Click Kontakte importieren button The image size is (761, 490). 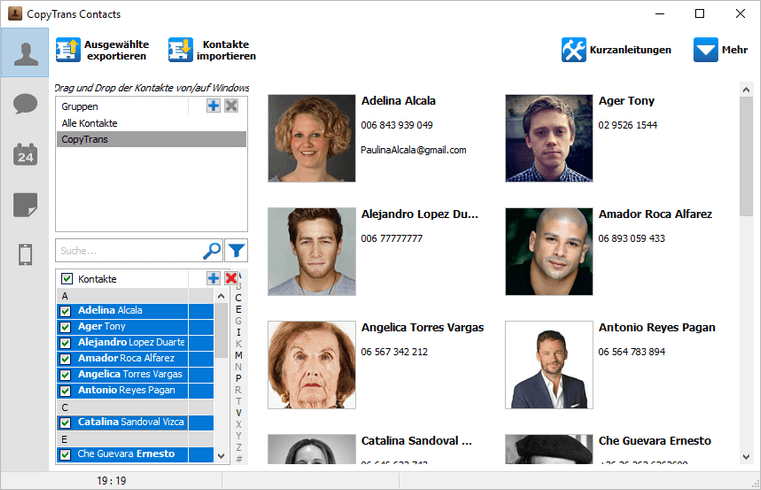tap(212, 50)
